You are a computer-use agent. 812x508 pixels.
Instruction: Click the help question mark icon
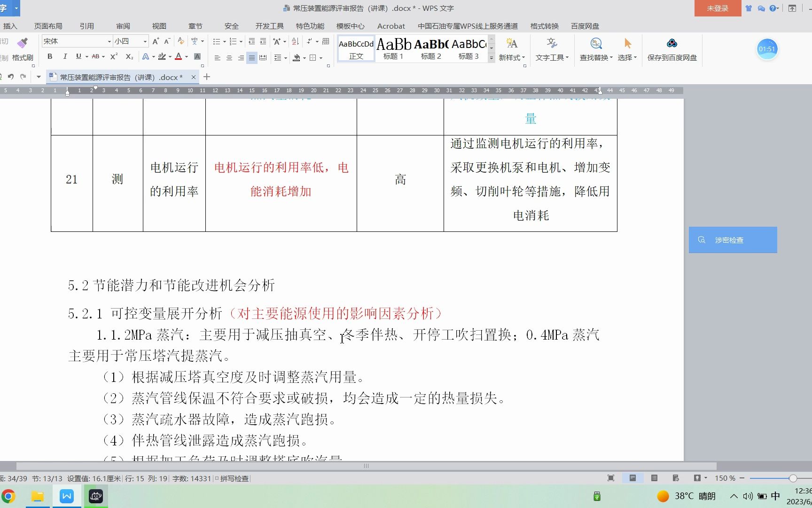(772, 8)
